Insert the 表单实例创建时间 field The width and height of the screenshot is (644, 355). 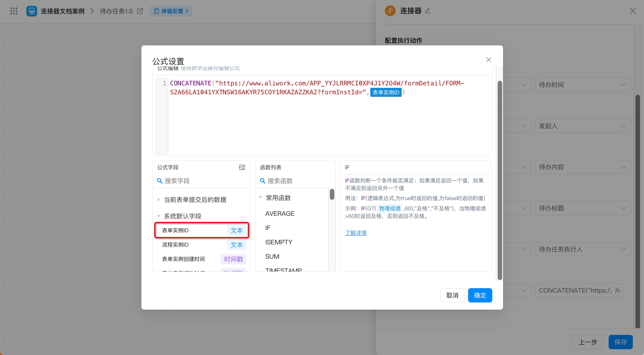coord(201,259)
